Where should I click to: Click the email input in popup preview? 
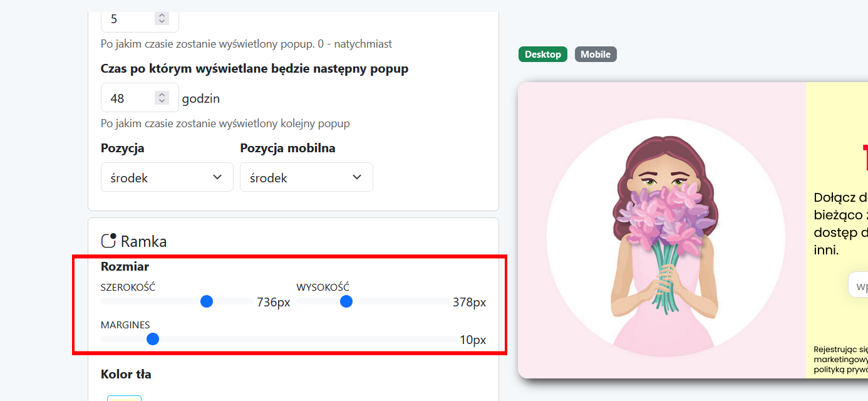[858, 284]
